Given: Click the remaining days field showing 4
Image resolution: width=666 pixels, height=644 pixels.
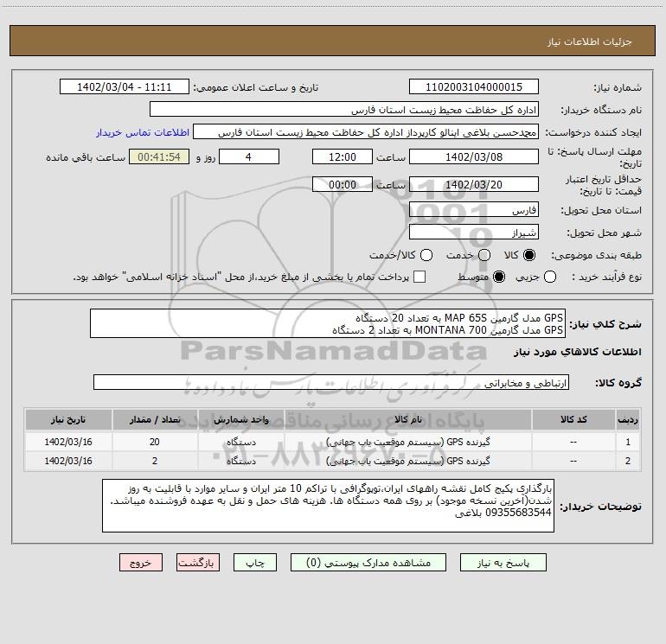Looking at the screenshot, I should tap(249, 156).
